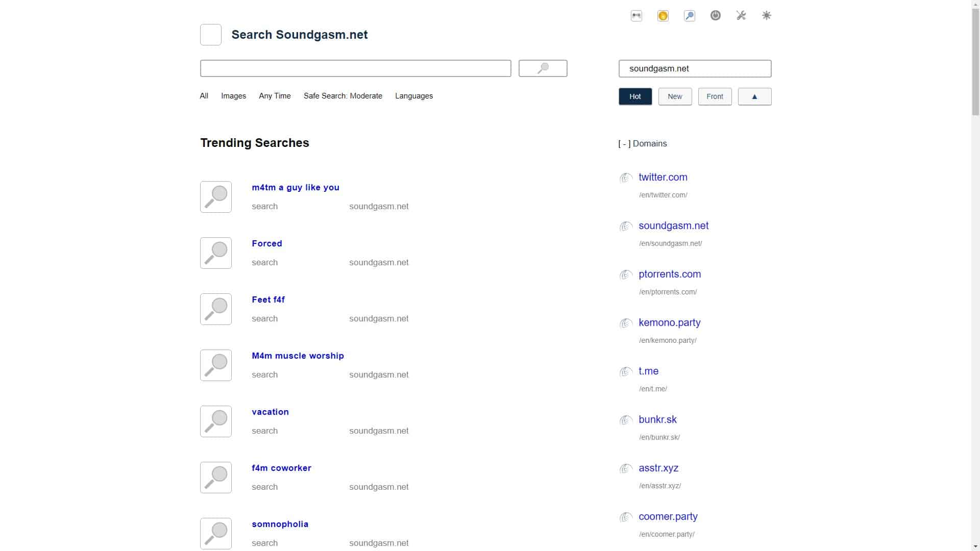Open trending search 'Feet f4f'
980x551 pixels.
click(x=268, y=299)
